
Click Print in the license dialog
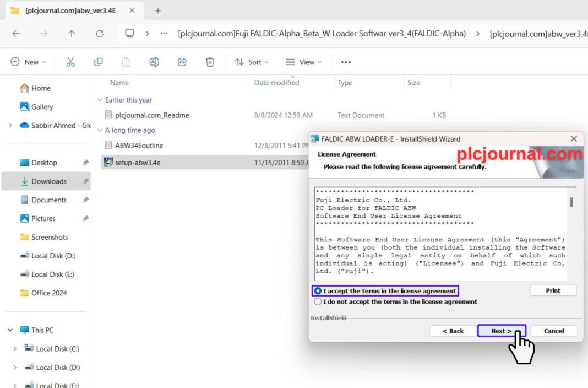pos(553,290)
